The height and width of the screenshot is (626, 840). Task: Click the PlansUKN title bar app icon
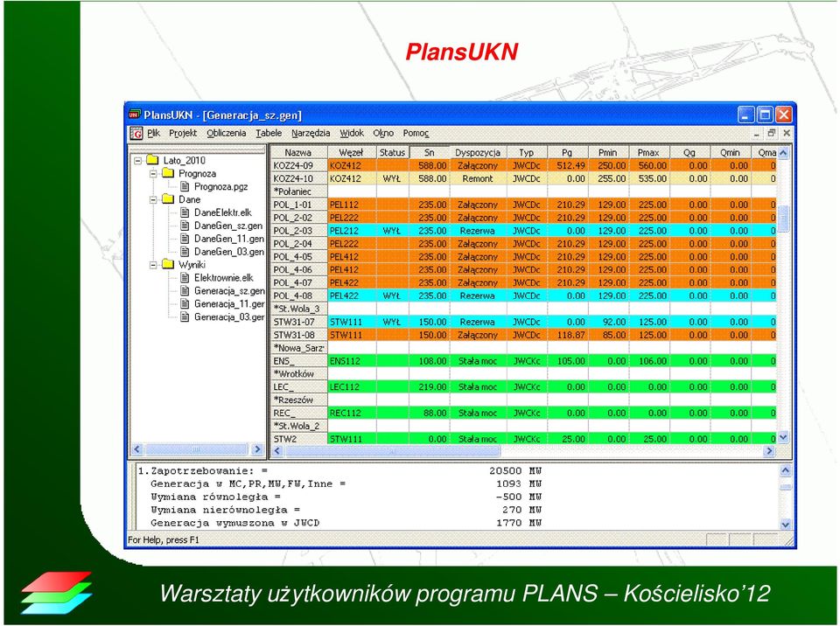[x=135, y=114]
